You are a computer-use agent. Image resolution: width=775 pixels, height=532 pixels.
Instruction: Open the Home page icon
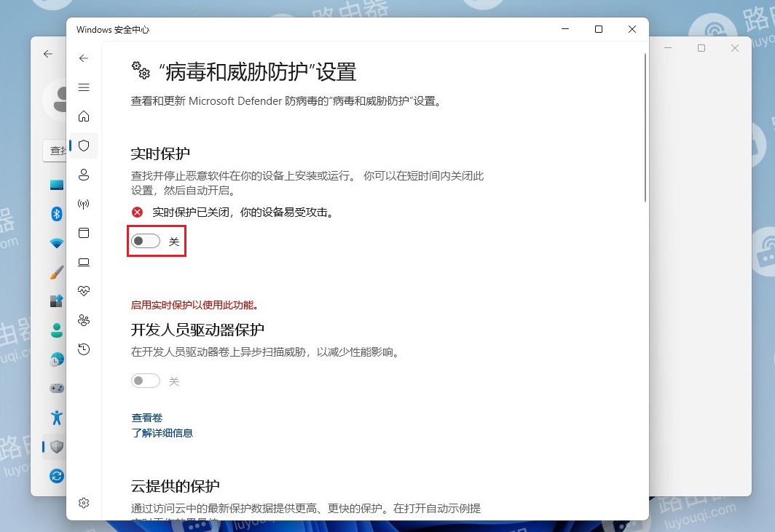coord(84,116)
